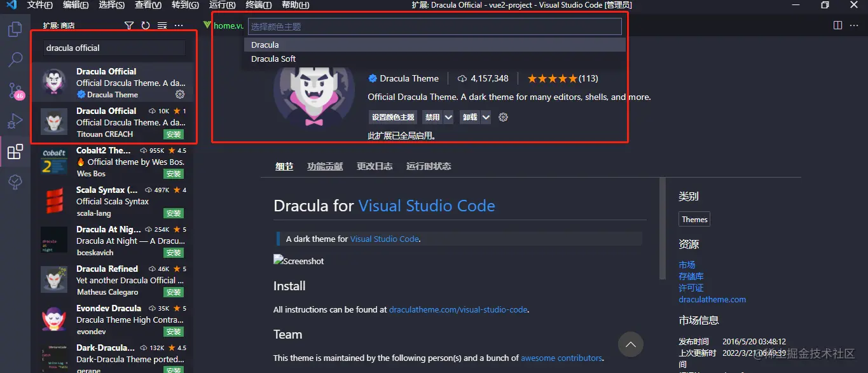The height and width of the screenshot is (373, 868).
Task: Disable the Dracula Theme extension via 禁用
Action: click(432, 116)
